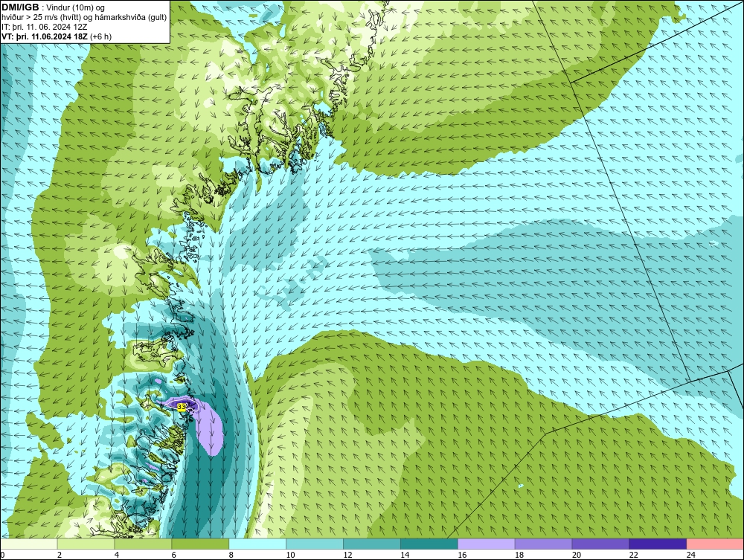Click the legend scale value 6
The width and height of the screenshot is (744, 560).
pos(173,555)
